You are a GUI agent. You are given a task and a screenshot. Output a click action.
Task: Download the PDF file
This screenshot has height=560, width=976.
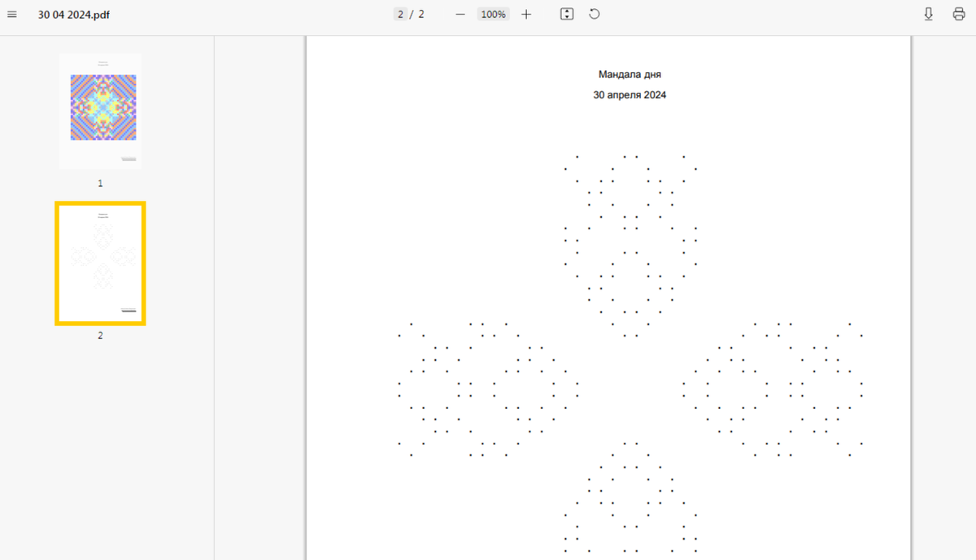click(x=929, y=15)
